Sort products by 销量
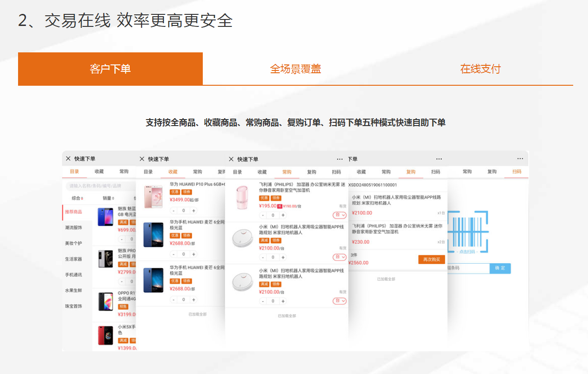Viewport: 588px width, 374px height. coord(109,198)
